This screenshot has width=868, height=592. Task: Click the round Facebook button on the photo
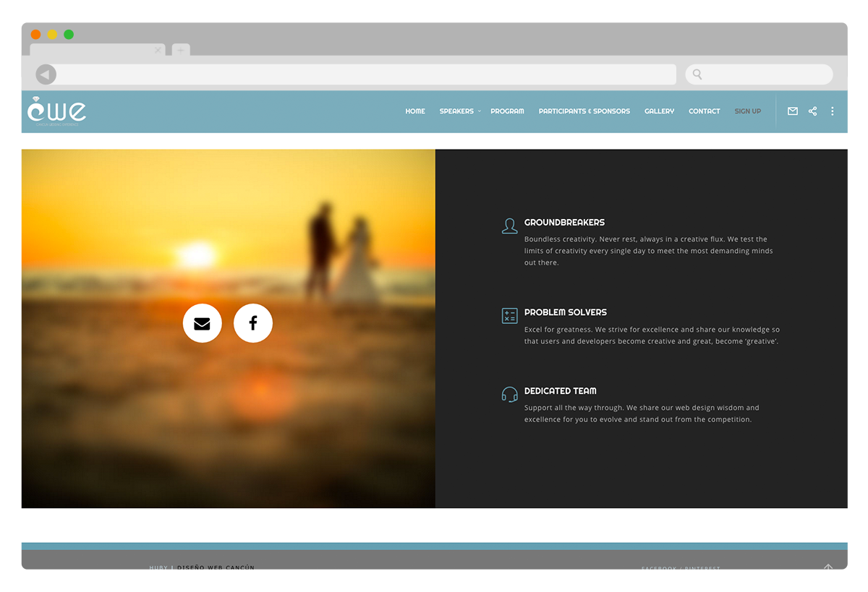[x=253, y=323]
